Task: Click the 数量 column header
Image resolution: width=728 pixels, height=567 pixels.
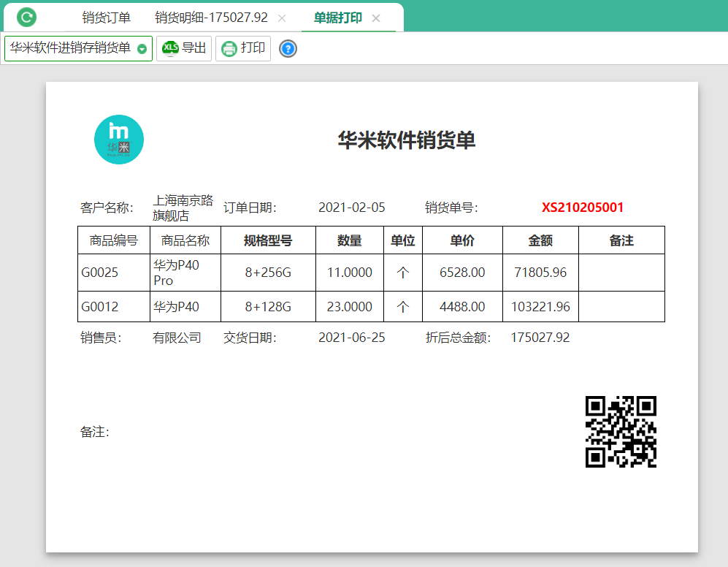Action: tap(350, 240)
